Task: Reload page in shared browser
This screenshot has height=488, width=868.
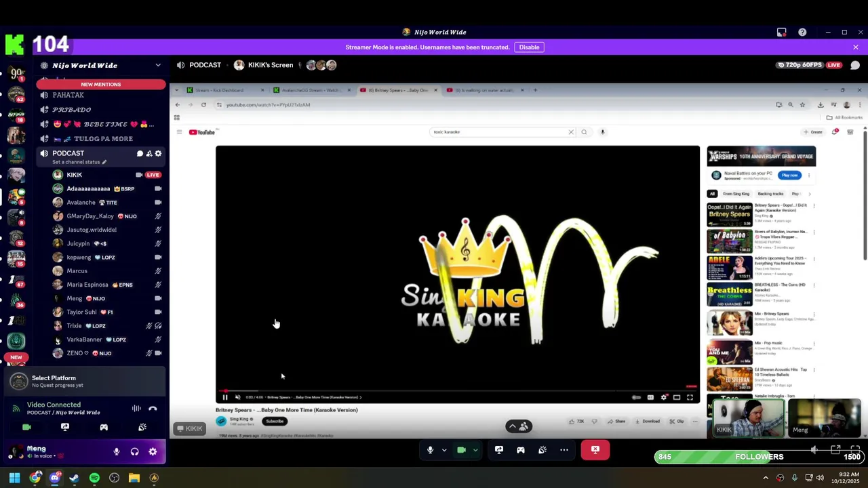Action: pyautogui.click(x=203, y=105)
